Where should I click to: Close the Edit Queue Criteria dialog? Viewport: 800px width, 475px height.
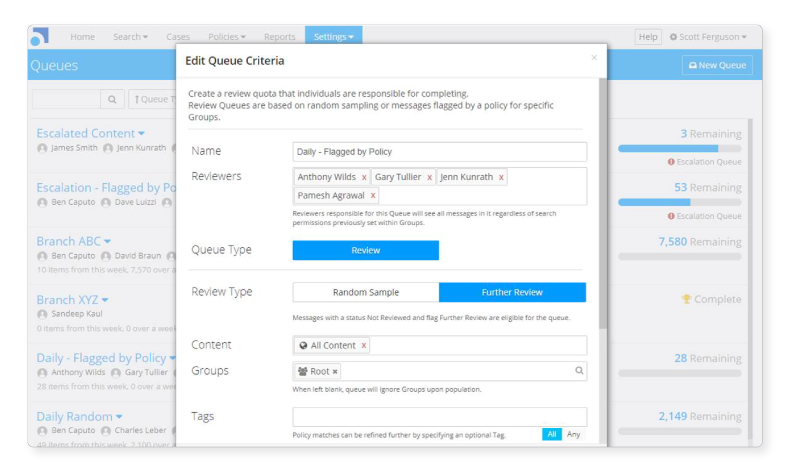[x=594, y=58]
